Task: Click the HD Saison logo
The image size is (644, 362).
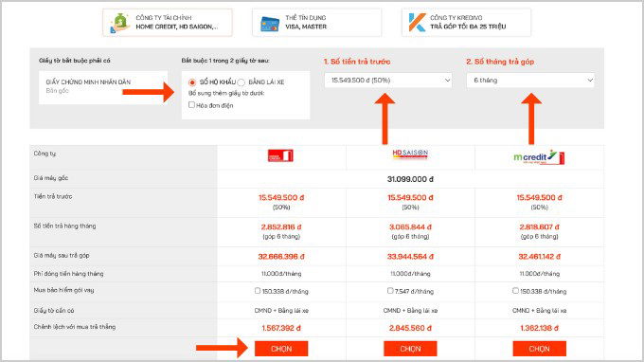Action: tap(410, 154)
